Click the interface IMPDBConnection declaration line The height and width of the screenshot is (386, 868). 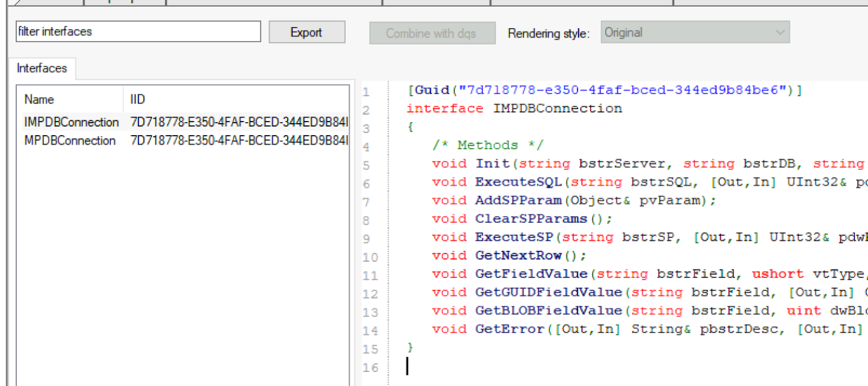pyautogui.click(x=514, y=109)
